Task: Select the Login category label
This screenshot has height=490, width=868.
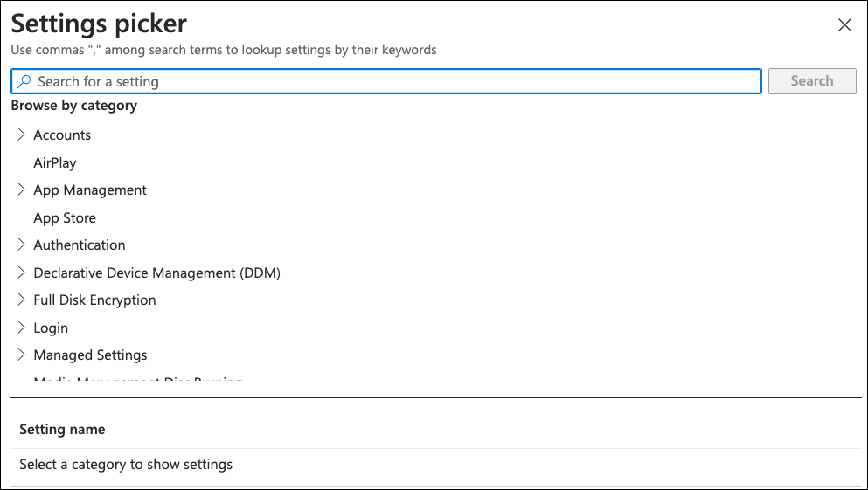Action: pos(51,328)
